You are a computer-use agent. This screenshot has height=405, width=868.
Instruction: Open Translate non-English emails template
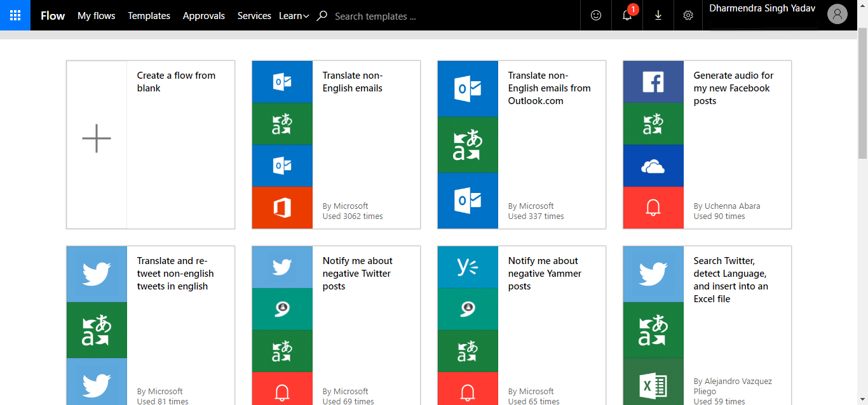336,145
